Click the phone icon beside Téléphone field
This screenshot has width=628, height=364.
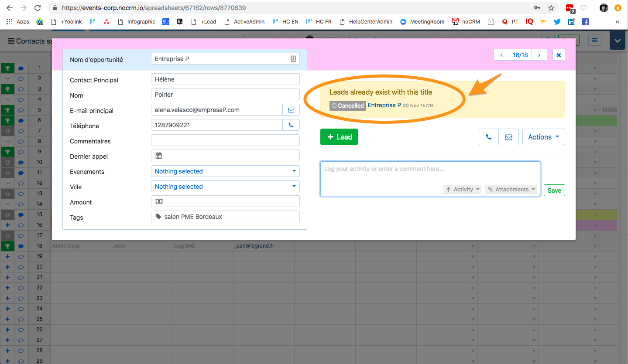click(x=291, y=126)
